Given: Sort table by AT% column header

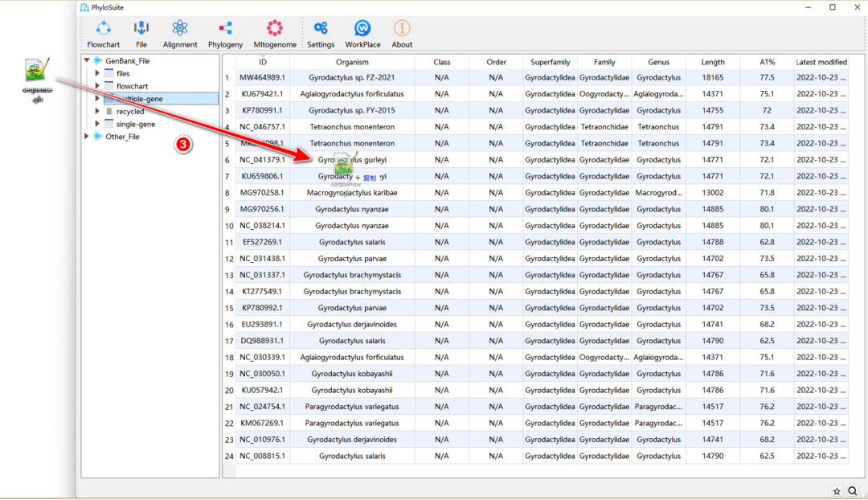Looking at the screenshot, I should [768, 62].
